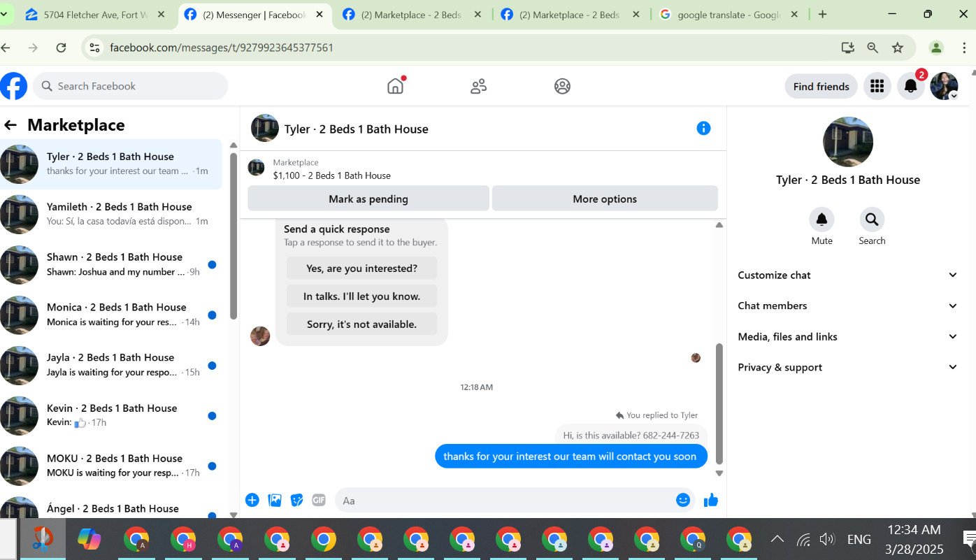The height and width of the screenshot is (560, 976).
Task: Click the "thanks for your interest" sent message
Action: tap(570, 457)
